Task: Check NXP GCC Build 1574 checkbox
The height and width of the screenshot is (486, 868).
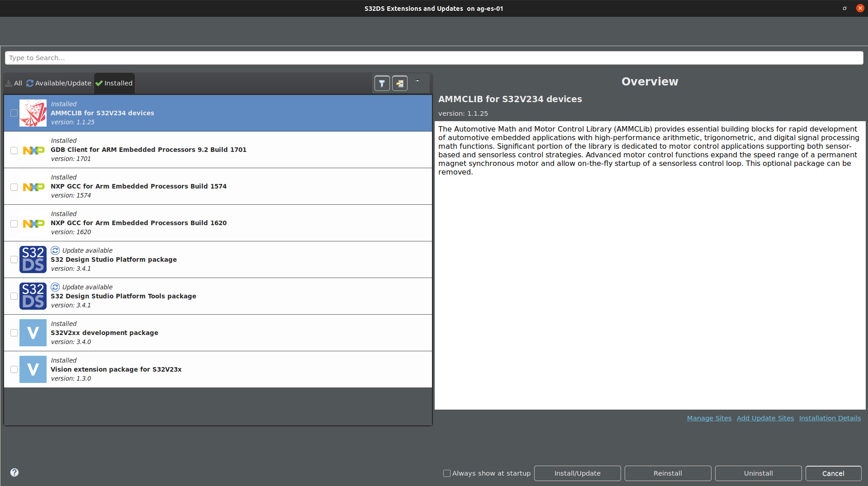Action: tap(14, 187)
